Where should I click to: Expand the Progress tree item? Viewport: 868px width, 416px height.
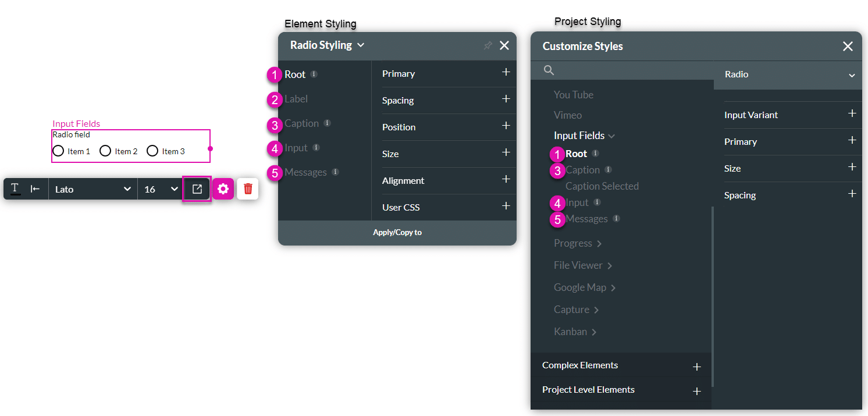(578, 243)
